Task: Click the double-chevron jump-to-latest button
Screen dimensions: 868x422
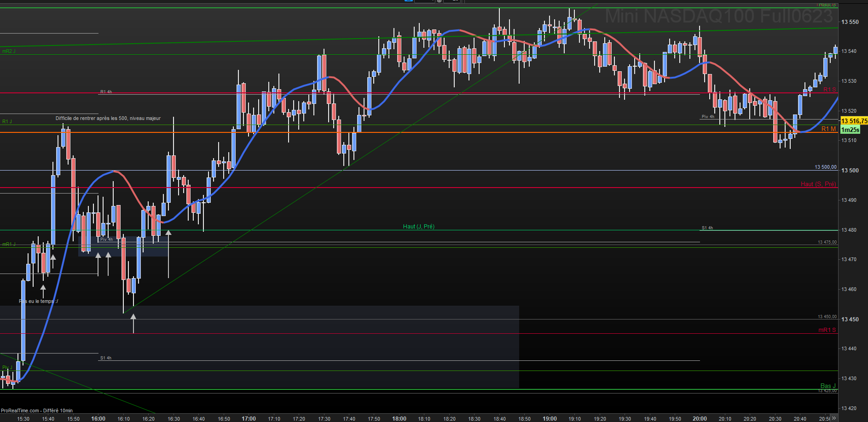Action: [x=835, y=418]
